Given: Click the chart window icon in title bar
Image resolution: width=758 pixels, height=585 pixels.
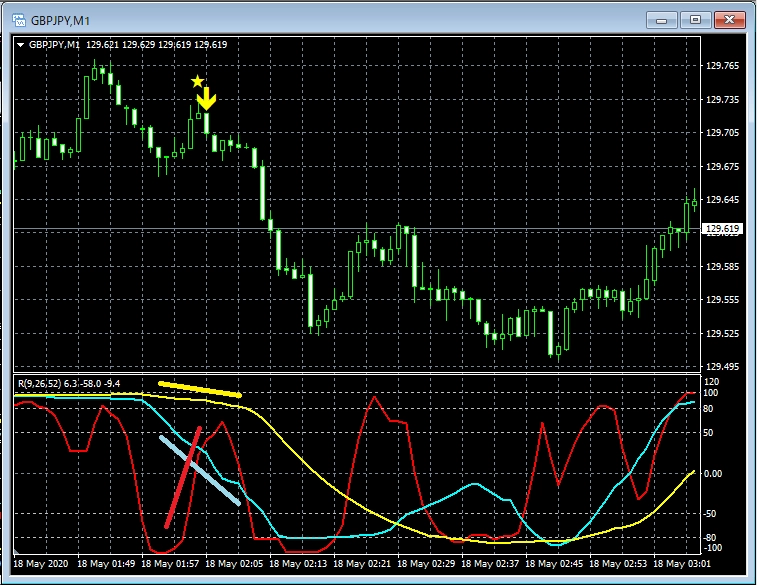Looking at the screenshot, I should [x=18, y=18].
